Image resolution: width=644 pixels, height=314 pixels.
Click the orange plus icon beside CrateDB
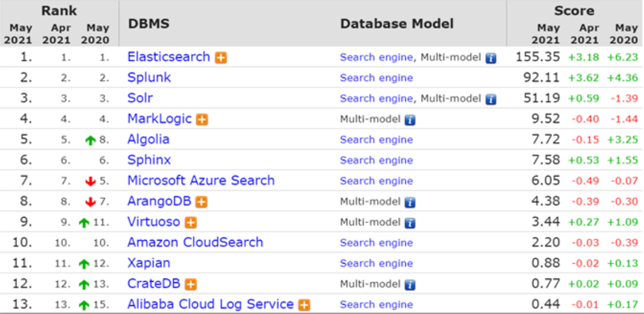(191, 284)
